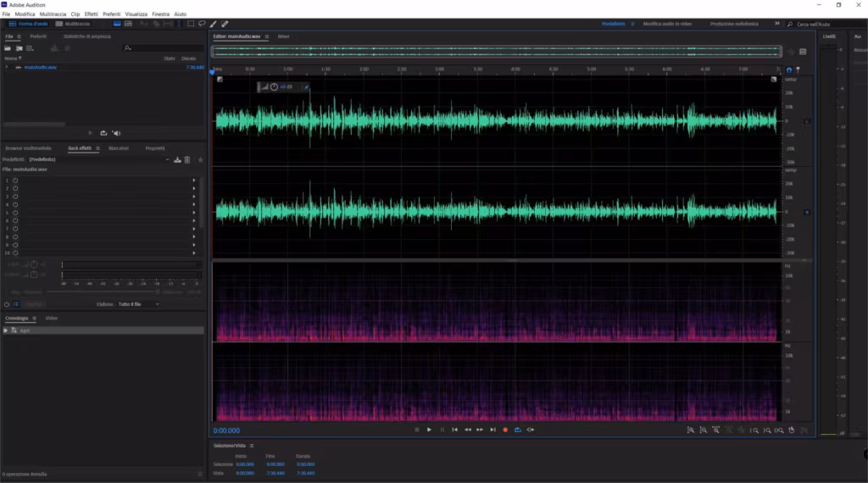Open the Statistiche di ampiezza tab
The height and width of the screenshot is (483, 868).
(87, 36)
